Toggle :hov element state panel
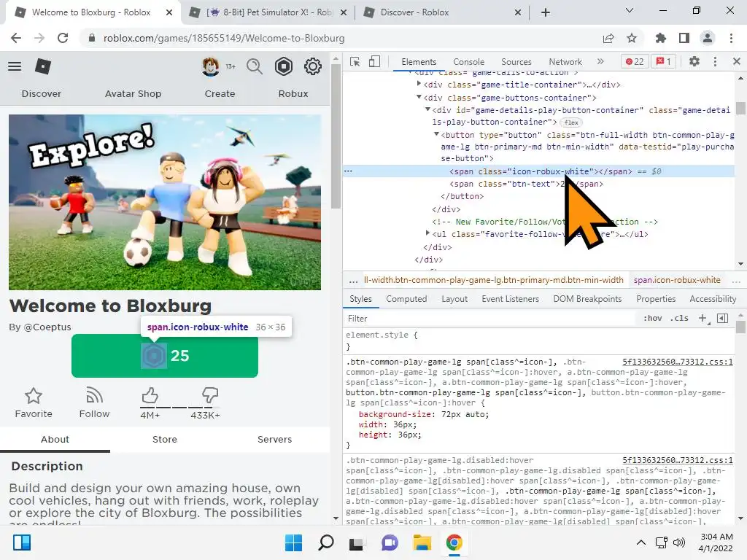 point(653,318)
